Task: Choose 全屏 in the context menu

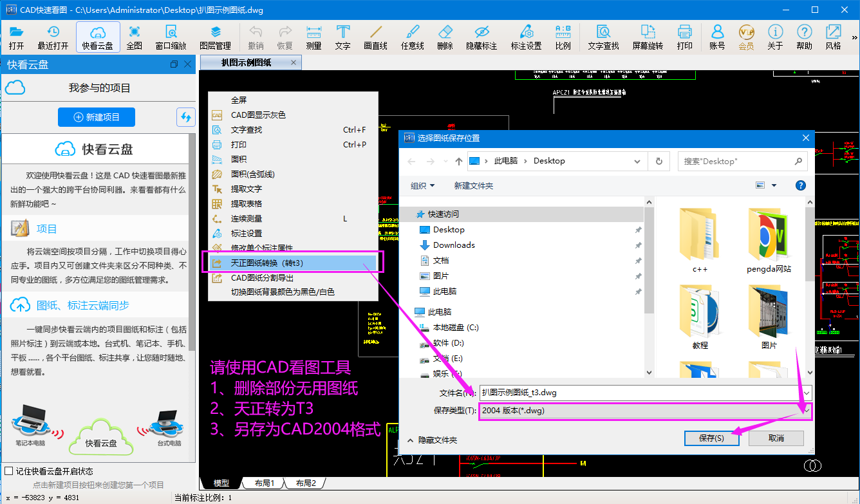Action: (293, 100)
